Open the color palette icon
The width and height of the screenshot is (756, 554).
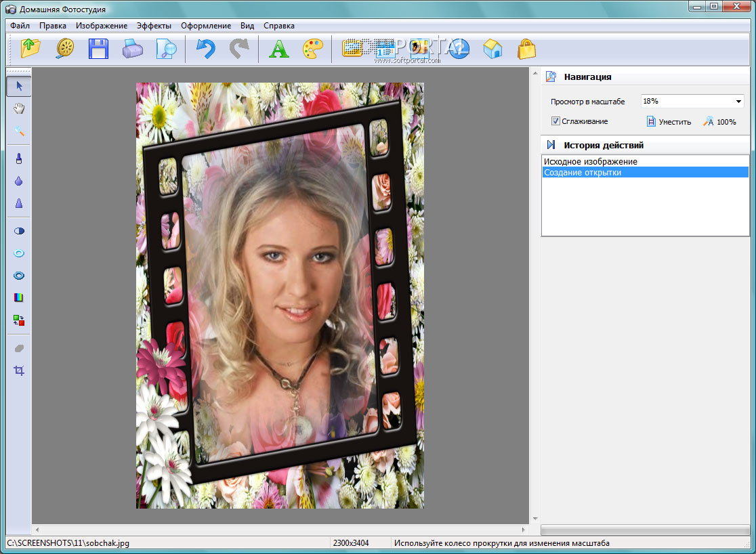pyautogui.click(x=312, y=49)
